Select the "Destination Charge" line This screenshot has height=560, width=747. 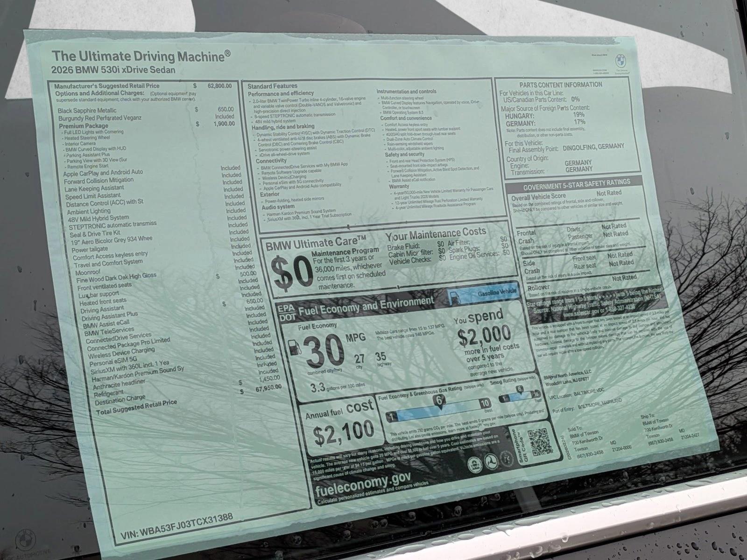[x=120, y=400]
